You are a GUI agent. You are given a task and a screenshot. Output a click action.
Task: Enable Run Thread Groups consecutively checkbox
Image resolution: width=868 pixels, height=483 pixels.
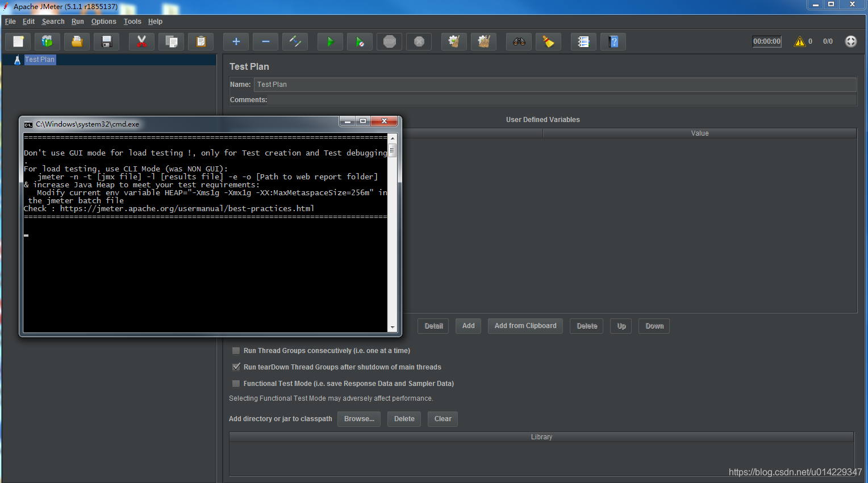click(236, 351)
